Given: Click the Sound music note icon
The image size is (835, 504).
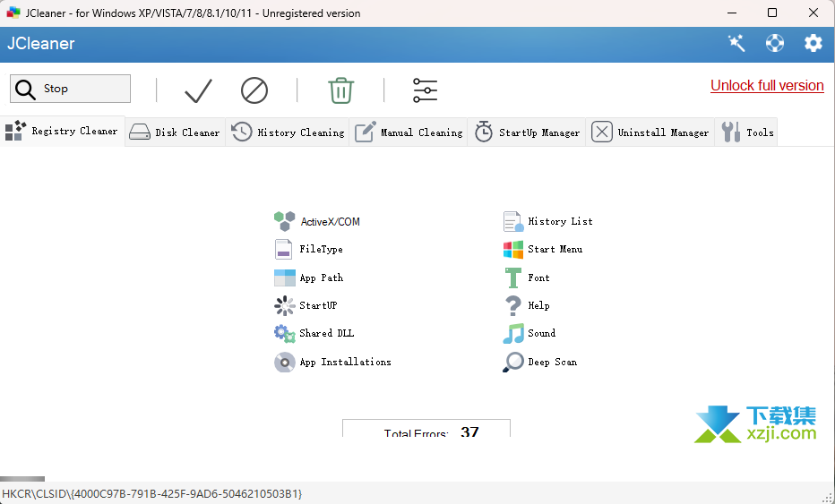Looking at the screenshot, I should 513,334.
